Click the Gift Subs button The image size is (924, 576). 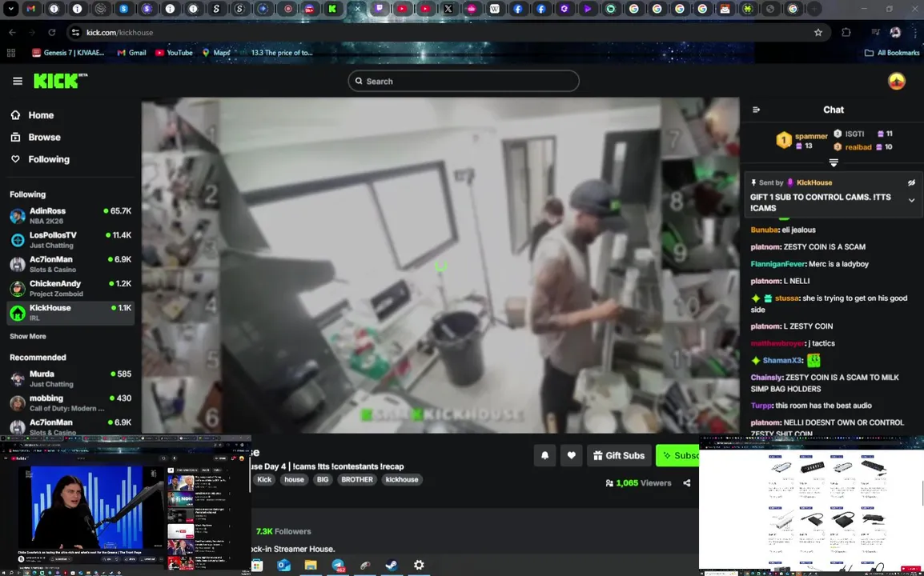point(619,455)
